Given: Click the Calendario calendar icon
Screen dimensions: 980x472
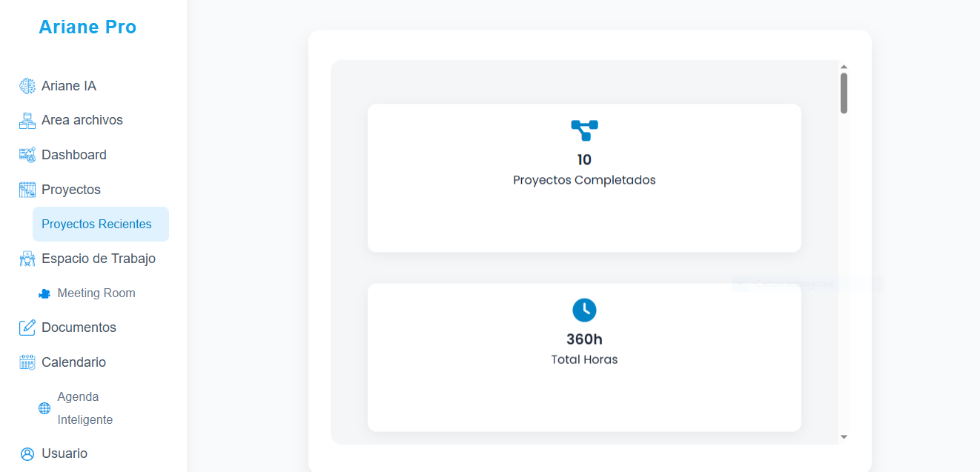Looking at the screenshot, I should pyautogui.click(x=27, y=362).
